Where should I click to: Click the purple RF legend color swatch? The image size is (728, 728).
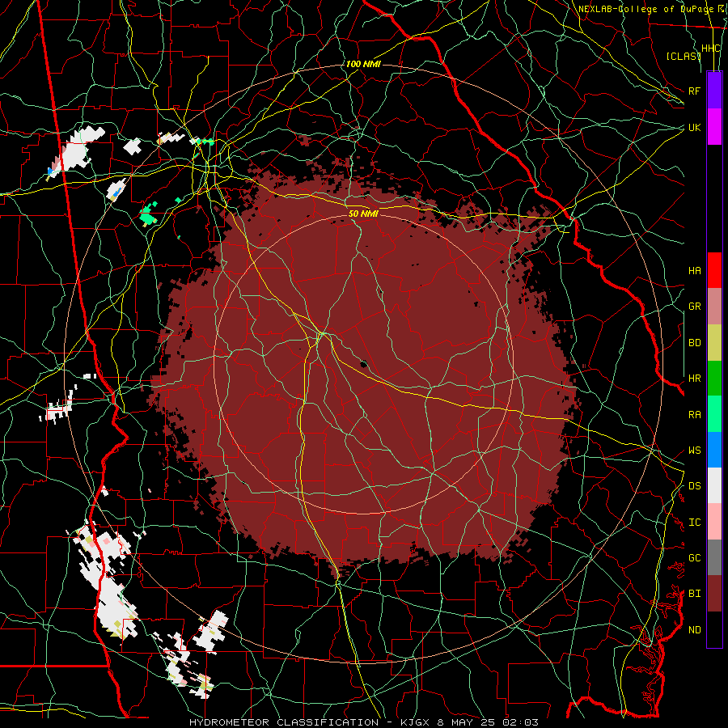pos(714,91)
